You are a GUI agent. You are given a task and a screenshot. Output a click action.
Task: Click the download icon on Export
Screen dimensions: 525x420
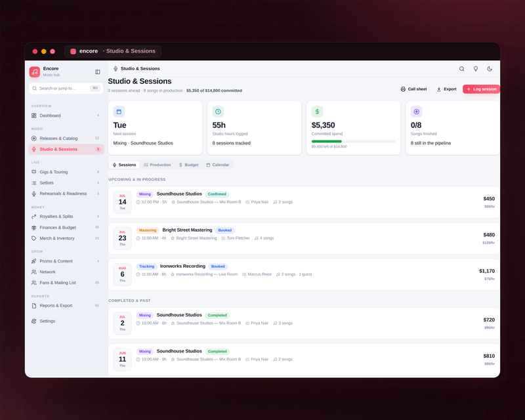[439, 89]
